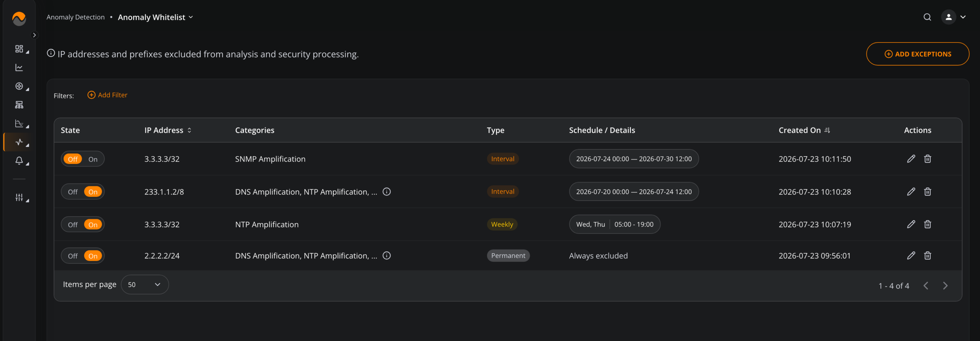Click the search magnifier icon
This screenshot has height=341, width=980.
(x=927, y=17)
